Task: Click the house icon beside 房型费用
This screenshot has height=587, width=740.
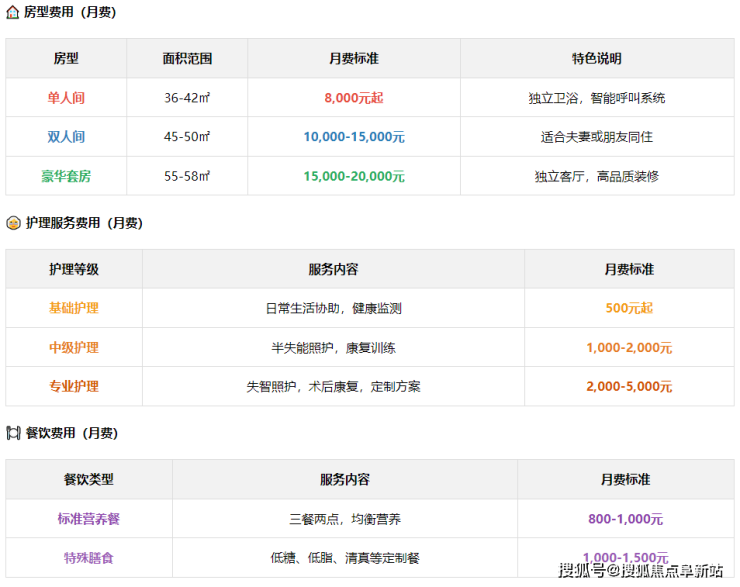Action: click(x=13, y=13)
